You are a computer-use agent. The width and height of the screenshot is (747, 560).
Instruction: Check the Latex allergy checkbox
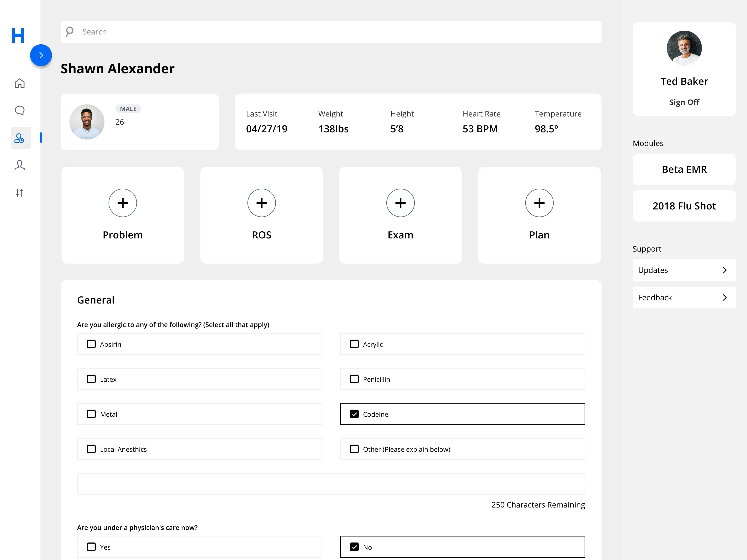pyautogui.click(x=91, y=379)
